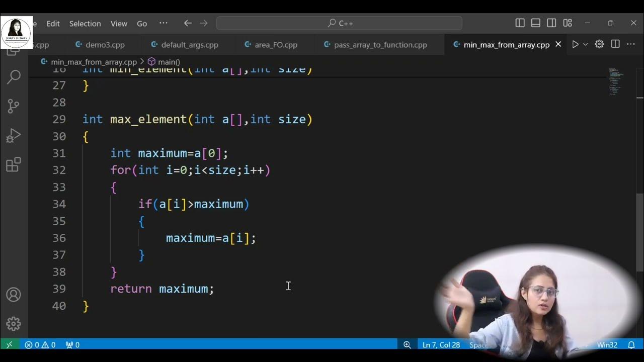Split the editor to the right
644x362 pixels.
(x=615, y=44)
